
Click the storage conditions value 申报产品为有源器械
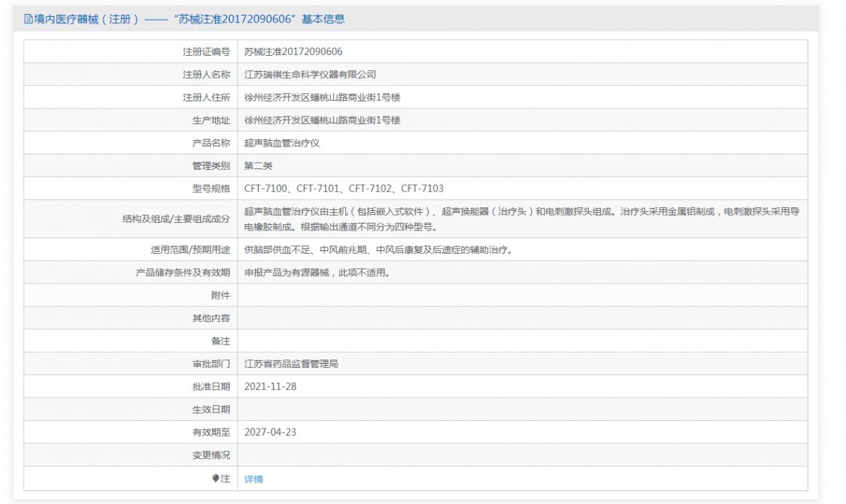(x=317, y=273)
